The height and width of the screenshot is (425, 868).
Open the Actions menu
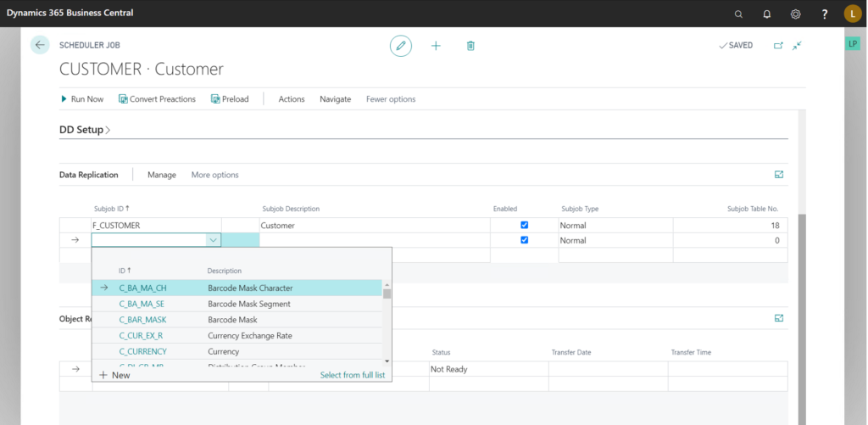tap(292, 99)
